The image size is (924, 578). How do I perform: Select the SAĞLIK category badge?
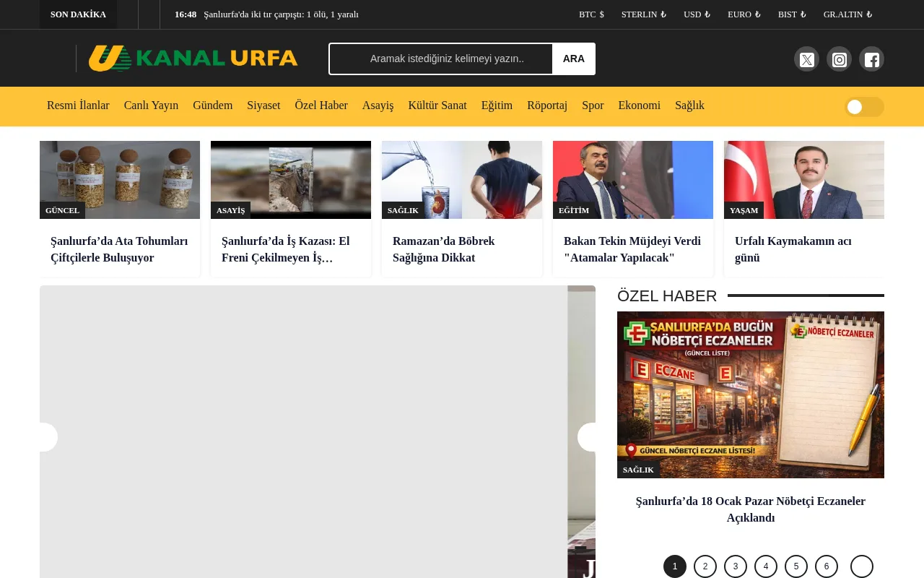coord(403,210)
